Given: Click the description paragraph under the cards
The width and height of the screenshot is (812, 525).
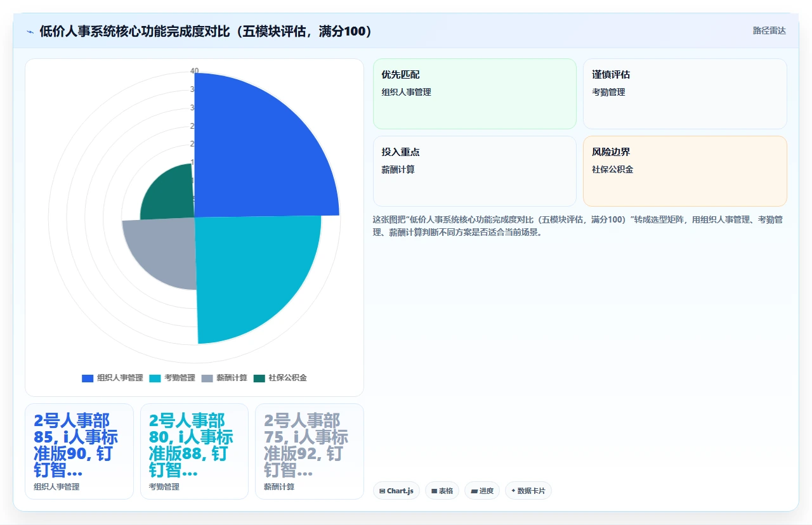Looking at the screenshot, I should (577, 225).
